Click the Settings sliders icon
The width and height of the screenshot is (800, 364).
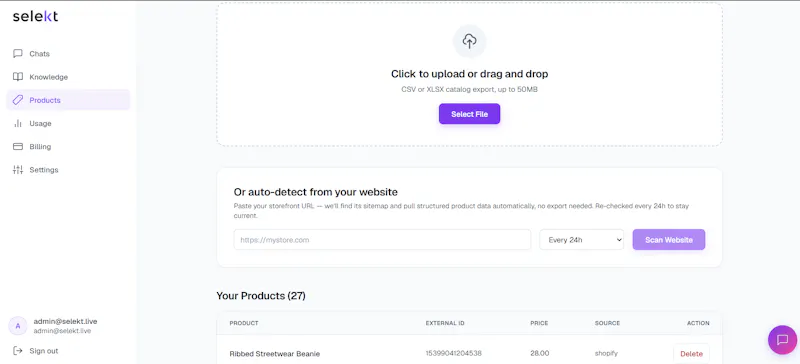(x=18, y=170)
